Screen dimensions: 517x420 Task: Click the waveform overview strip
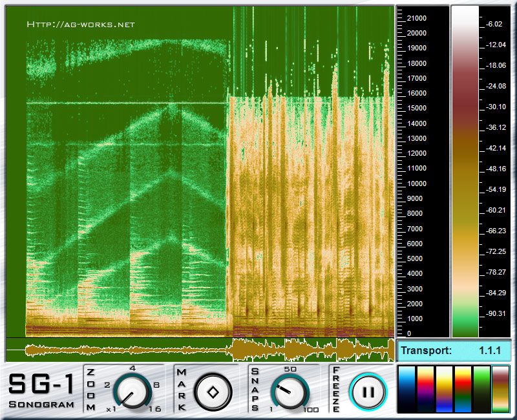pyautogui.click(x=200, y=350)
